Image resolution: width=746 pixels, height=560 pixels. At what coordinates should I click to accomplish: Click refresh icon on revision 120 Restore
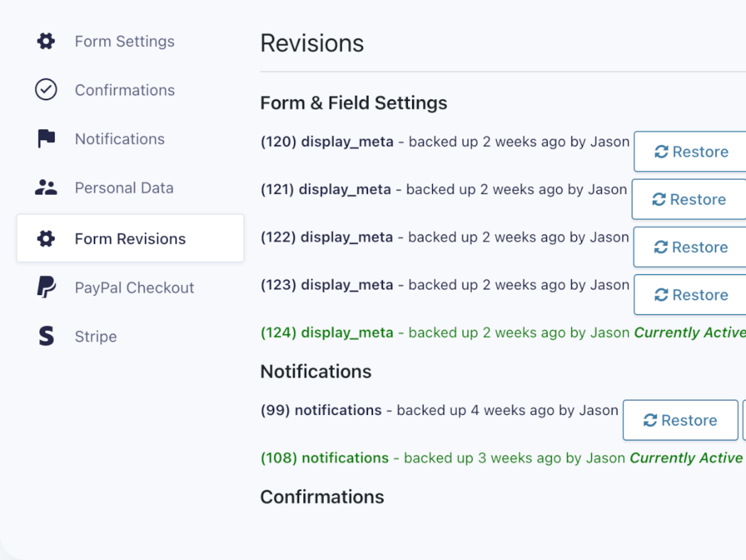[661, 151]
